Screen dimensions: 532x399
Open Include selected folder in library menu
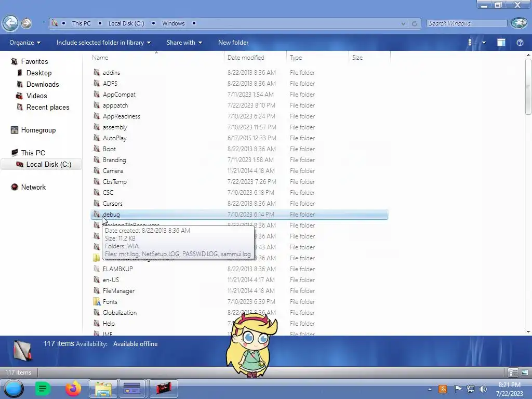coord(103,43)
